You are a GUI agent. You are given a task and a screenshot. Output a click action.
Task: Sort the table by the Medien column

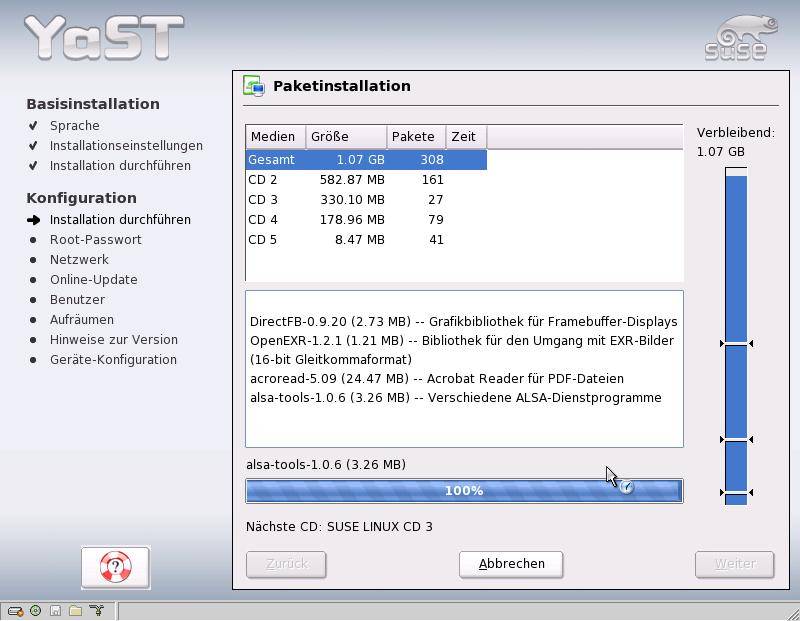(276, 137)
